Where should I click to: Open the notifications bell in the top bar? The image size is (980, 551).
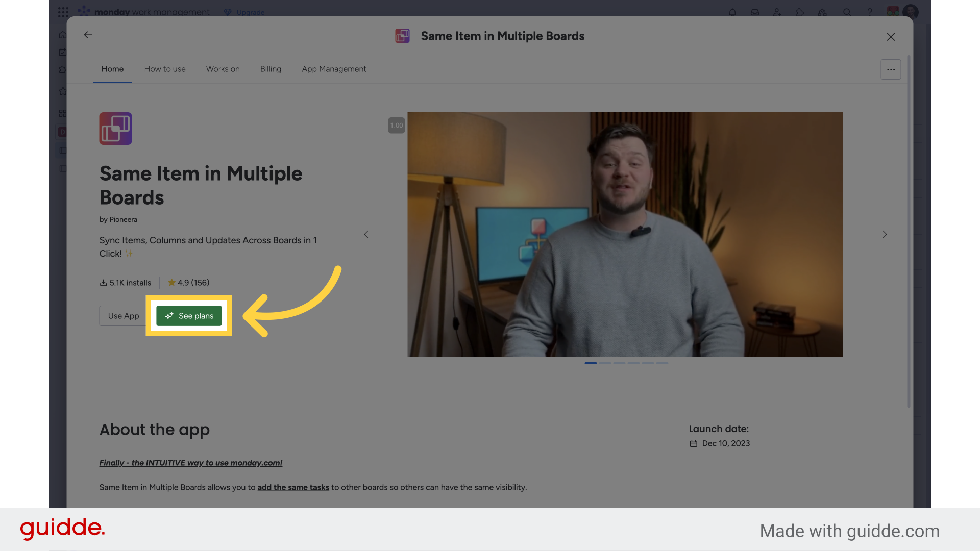pos(732,12)
